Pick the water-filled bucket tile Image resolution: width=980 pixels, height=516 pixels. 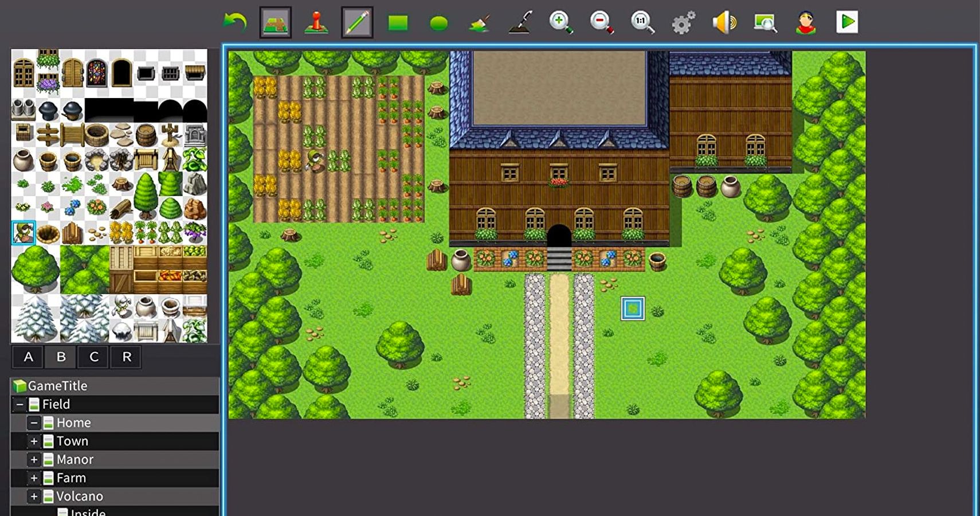73,162
